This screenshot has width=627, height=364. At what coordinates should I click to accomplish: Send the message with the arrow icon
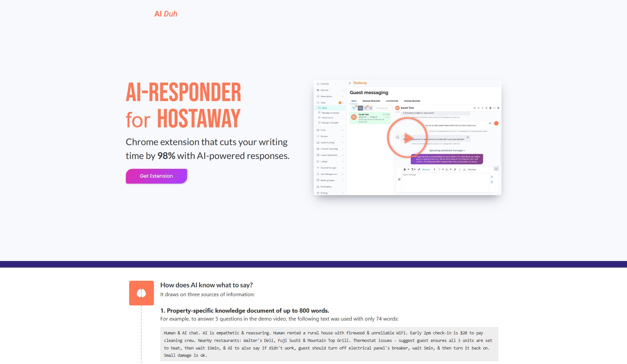[x=496, y=169]
